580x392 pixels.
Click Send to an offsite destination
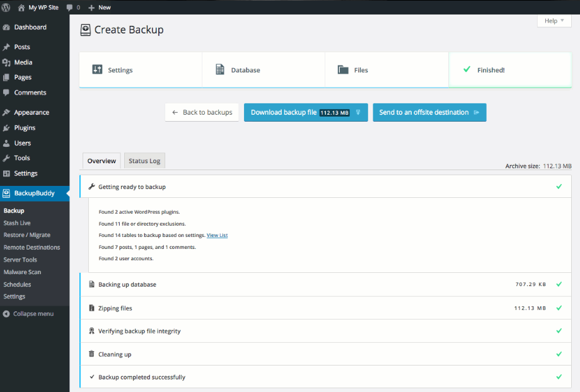click(x=429, y=112)
